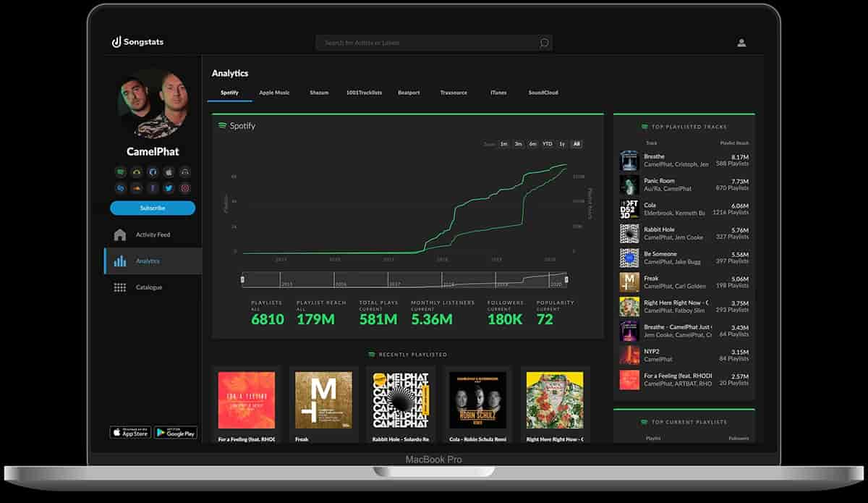
Task: Click the search magnifier icon
Action: pyautogui.click(x=544, y=43)
